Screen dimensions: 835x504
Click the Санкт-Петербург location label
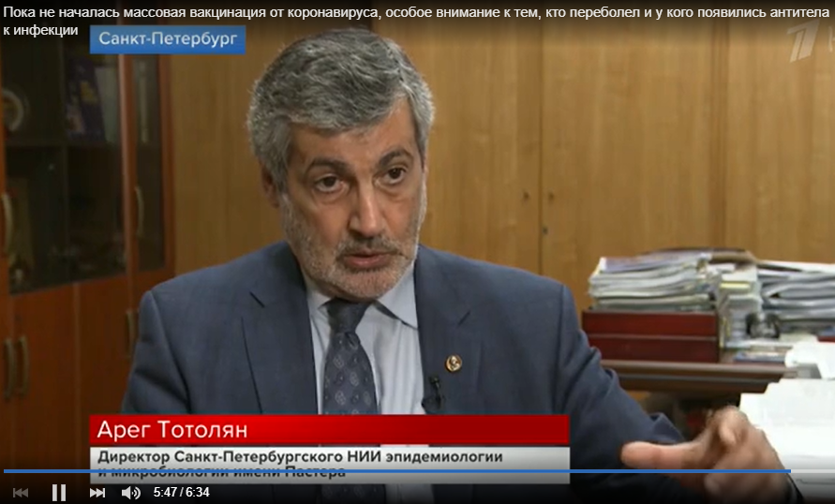(x=168, y=39)
